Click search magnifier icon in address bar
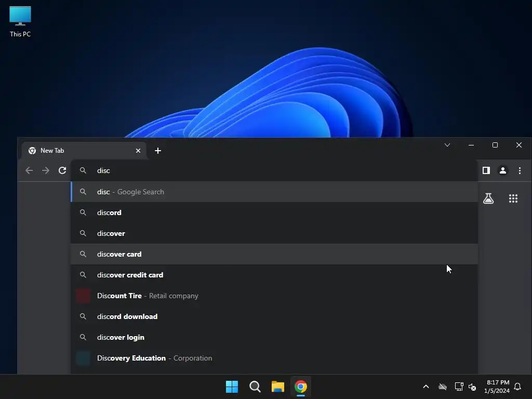The image size is (532, 399). click(x=83, y=170)
